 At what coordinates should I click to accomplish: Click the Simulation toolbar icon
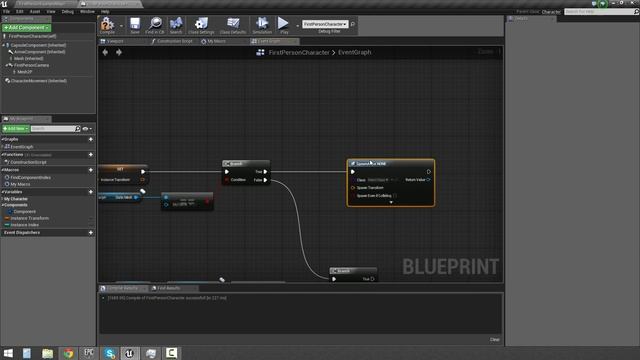tap(262, 24)
